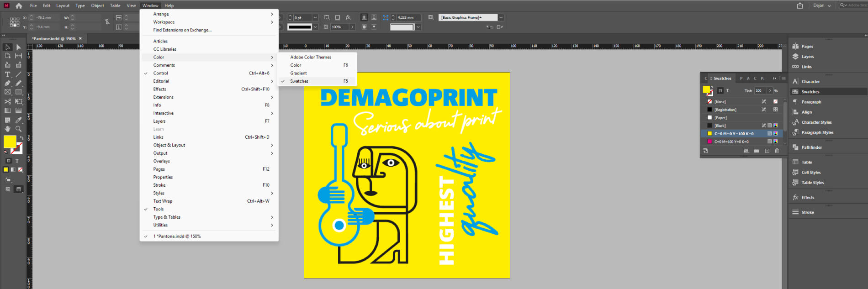Choose Text Wrap from Window menu
868x289 pixels.
[x=163, y=201]
